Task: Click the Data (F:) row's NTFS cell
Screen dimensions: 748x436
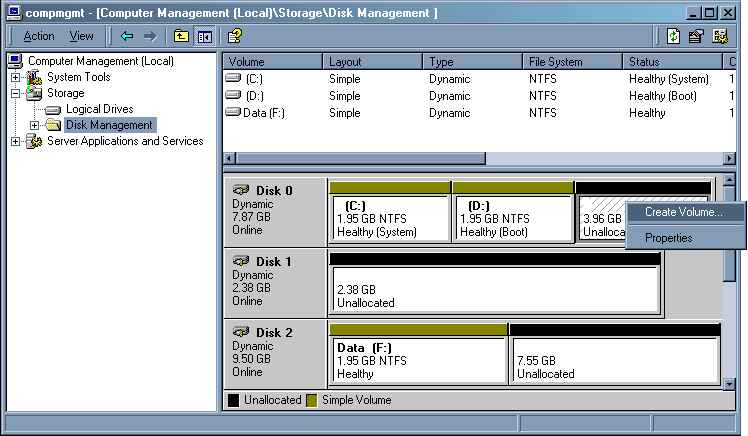Action: pyautogui.click(x=542, y=113)
